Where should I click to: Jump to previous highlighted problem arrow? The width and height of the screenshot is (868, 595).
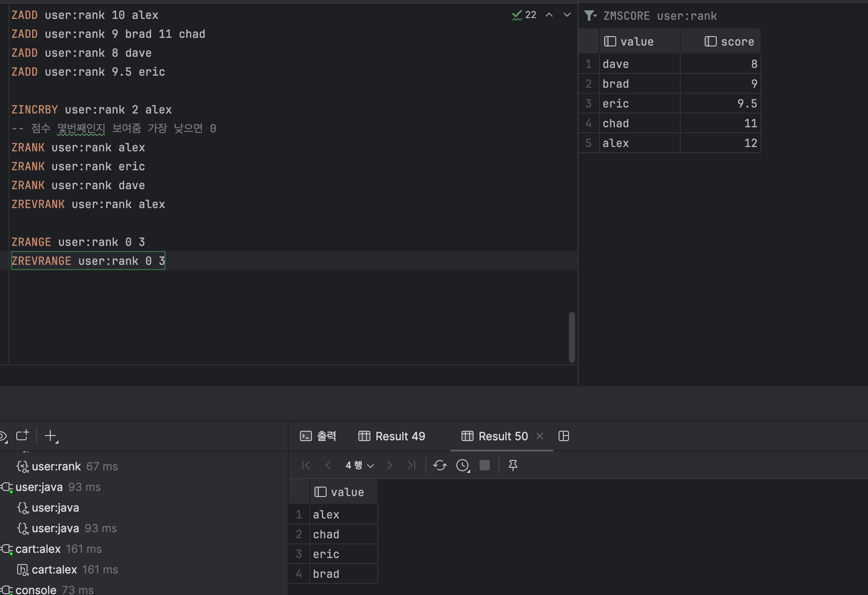[549, 15]
